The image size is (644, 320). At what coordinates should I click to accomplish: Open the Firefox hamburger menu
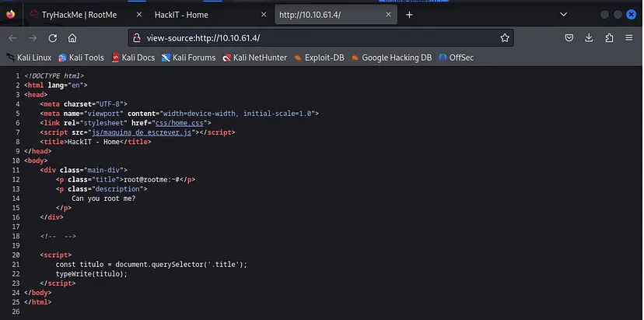click(x=628, y=37)
